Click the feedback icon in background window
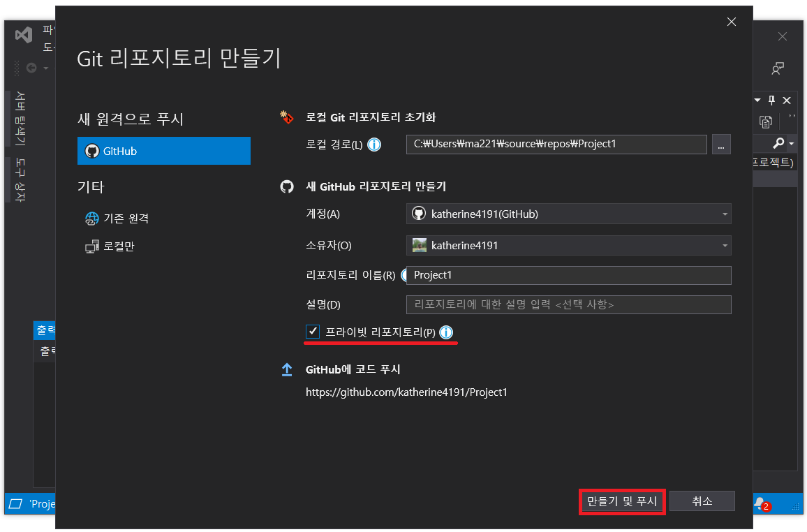 [x=778, y=68]
